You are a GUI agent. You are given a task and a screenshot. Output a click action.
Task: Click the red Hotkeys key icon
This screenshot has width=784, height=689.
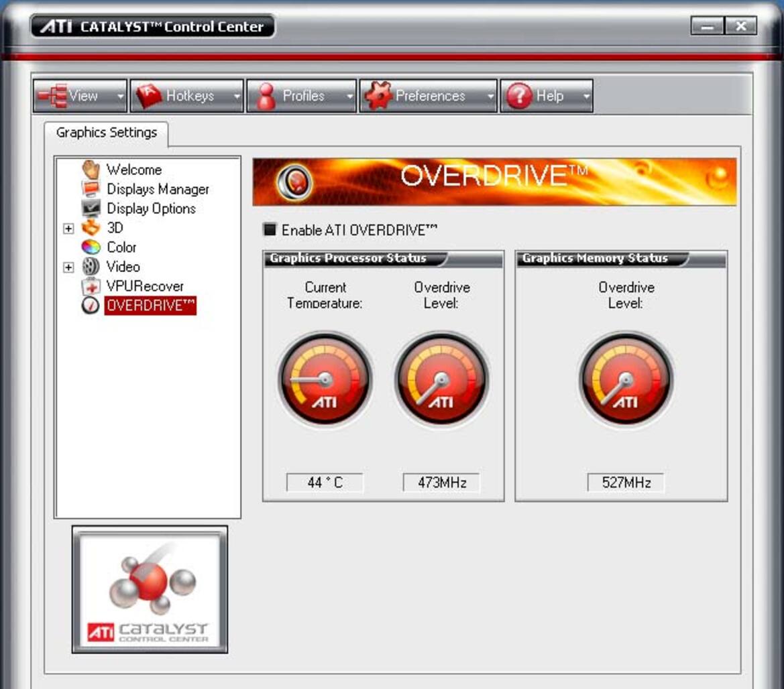click(149, 95)
